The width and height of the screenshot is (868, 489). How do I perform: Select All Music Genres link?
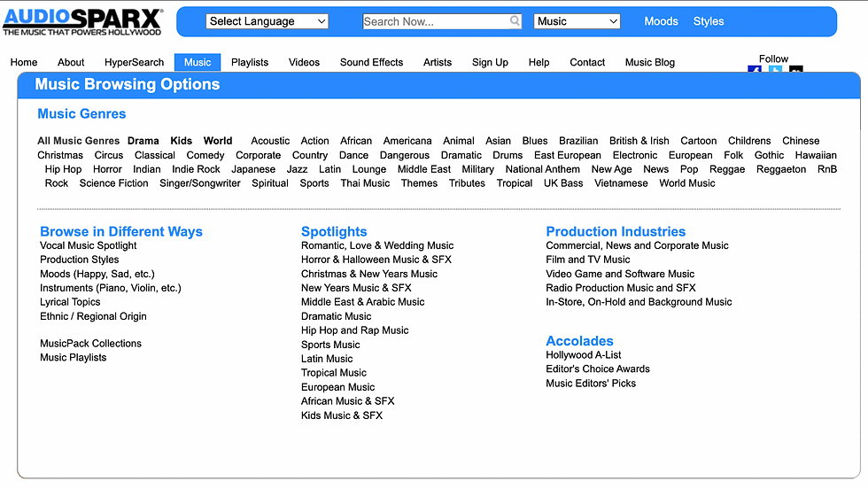79,141
